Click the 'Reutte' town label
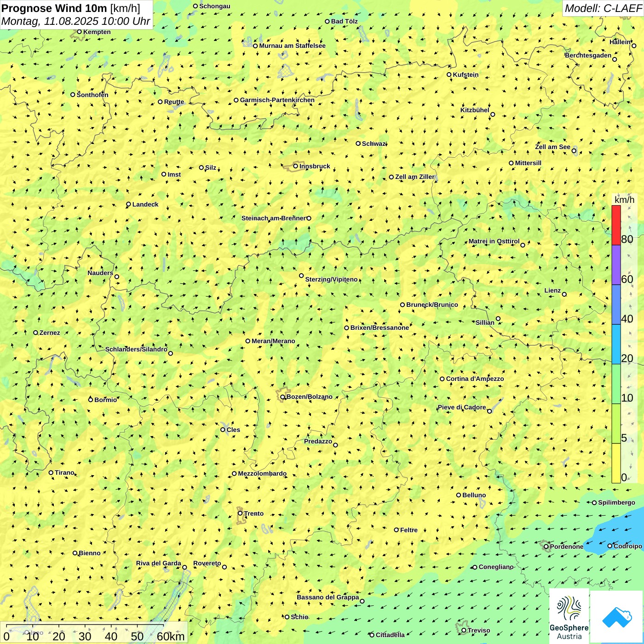This screenshot has height=644, width=644. (174, 102)
